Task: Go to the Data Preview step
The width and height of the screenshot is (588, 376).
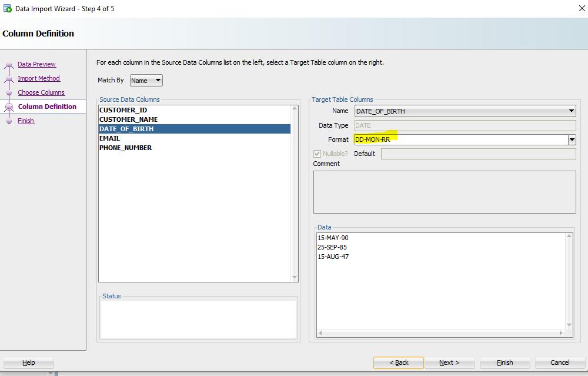Action: click(x=36, y=64)
